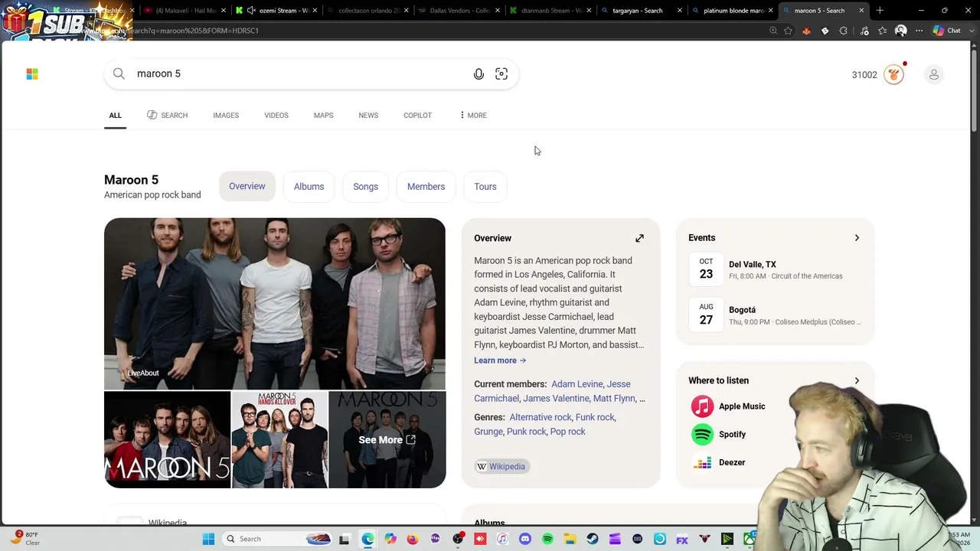Viewport: 980px width, 551px height.
Task: Open Discord from the taskbar
Action: point(525,539)
